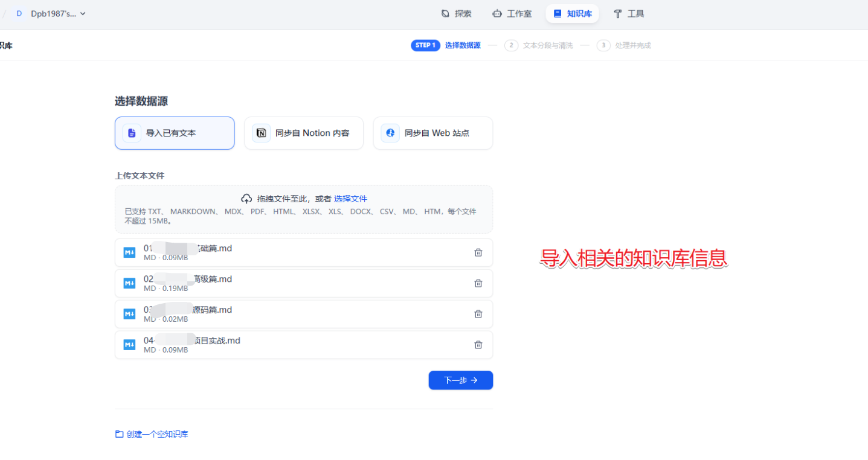Click the markdown icon of the 01 file
This screenshot has height=460, width=868.
(129, 252)
